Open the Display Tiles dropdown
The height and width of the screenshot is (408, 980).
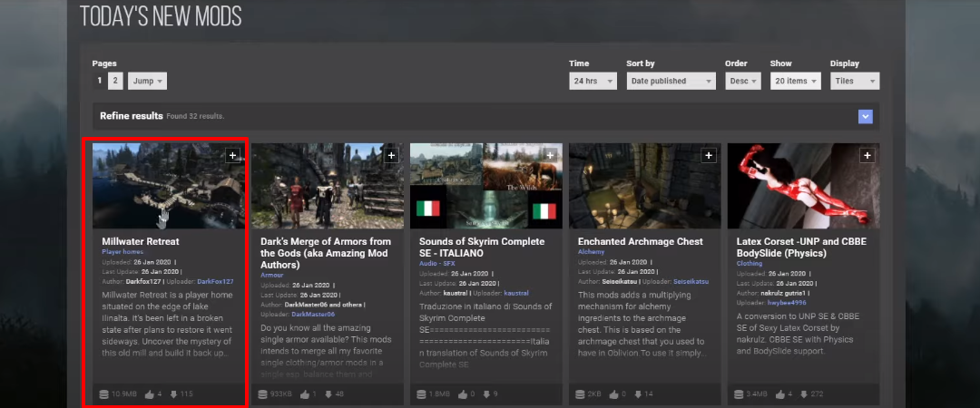[855, 82]
